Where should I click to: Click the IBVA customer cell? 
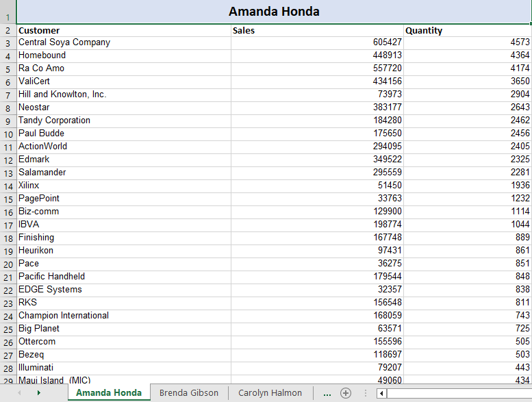pos(124,225)
